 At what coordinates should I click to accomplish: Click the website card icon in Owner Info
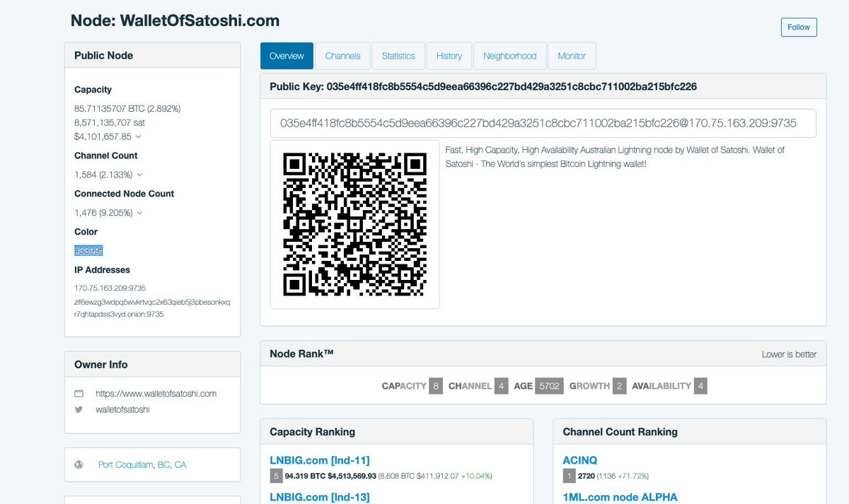pos(79,394)
